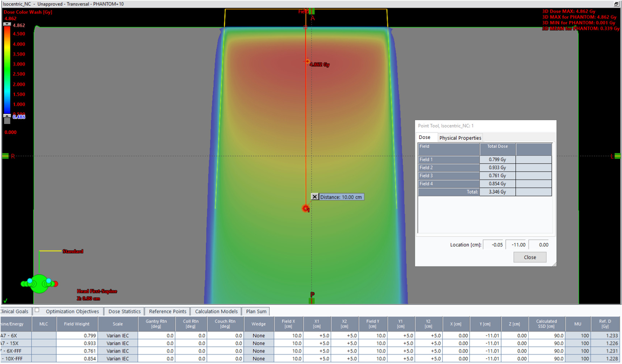Close the Point Tool dialog with Close button
Viewport: 622px width, 364px height.
click(530, 257)
